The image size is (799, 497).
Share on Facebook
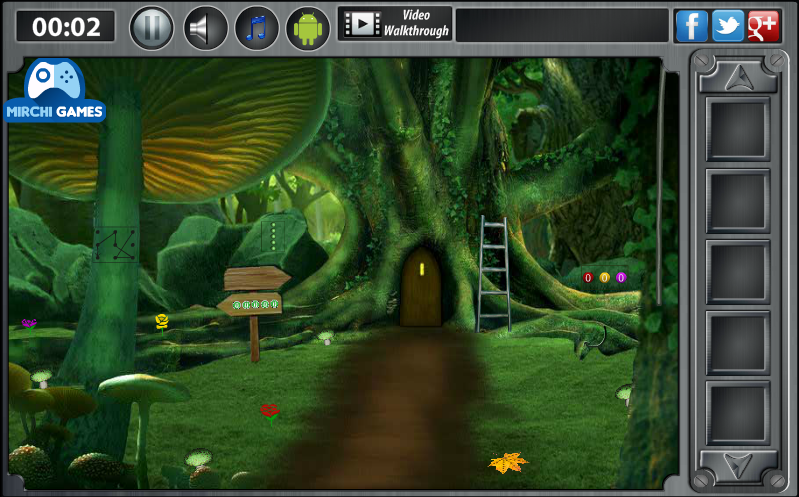(x=691, y=26)
